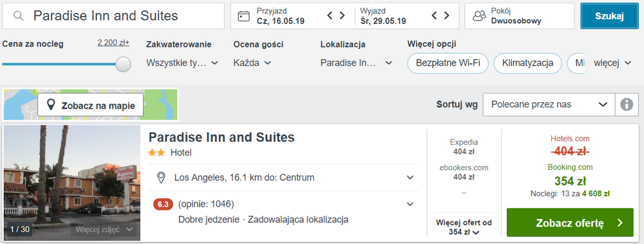
Task: Click the location pin icon beside Los Angeles
Action: tap(162, 178)
